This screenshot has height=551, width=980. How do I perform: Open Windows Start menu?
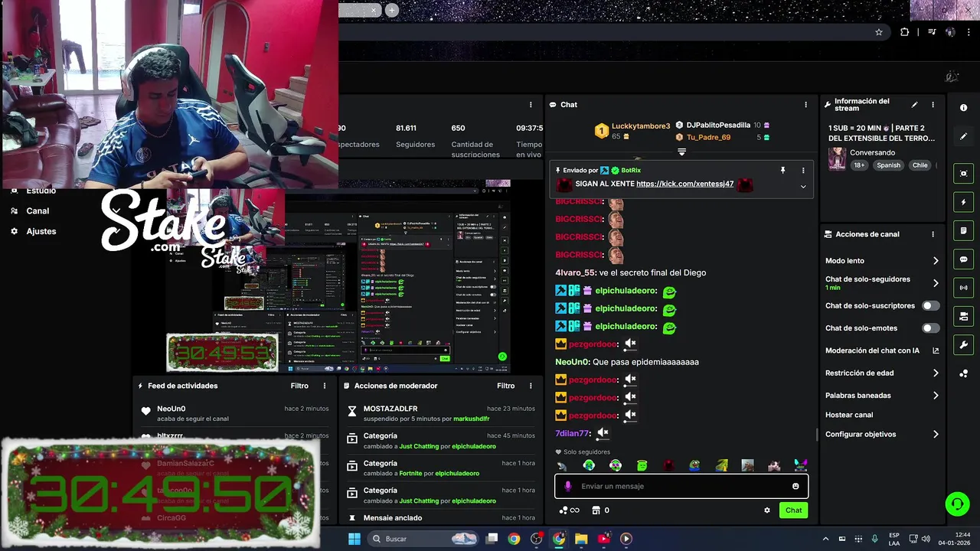[x=354, y=539]
